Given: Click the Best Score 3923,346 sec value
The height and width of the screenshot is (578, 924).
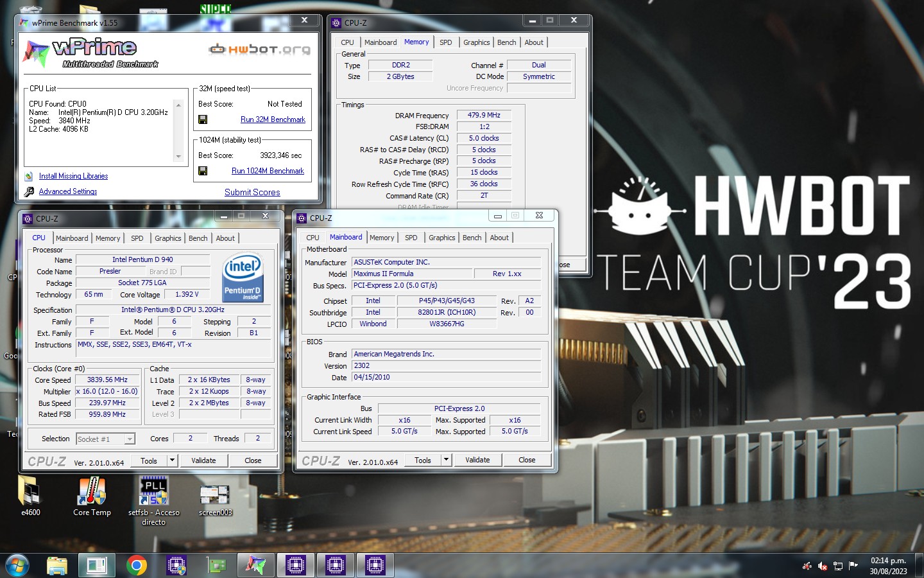Looking at the screenshot, I should (x=280, y=155).
